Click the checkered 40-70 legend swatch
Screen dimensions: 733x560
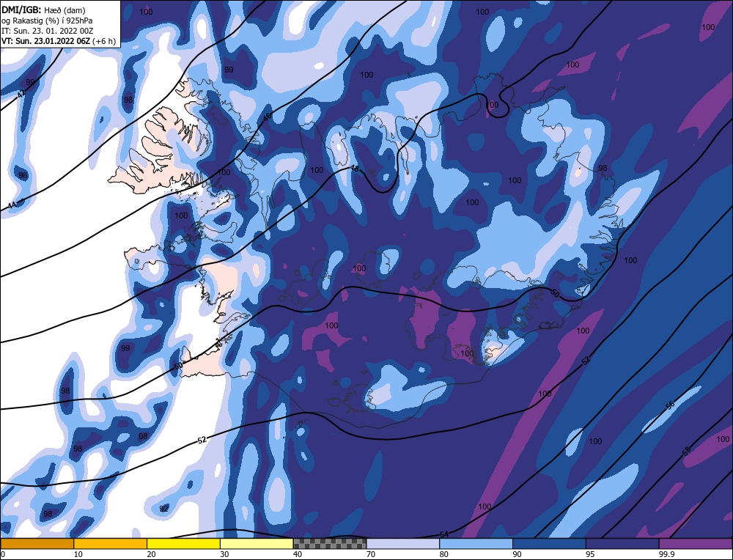[330, 544]
